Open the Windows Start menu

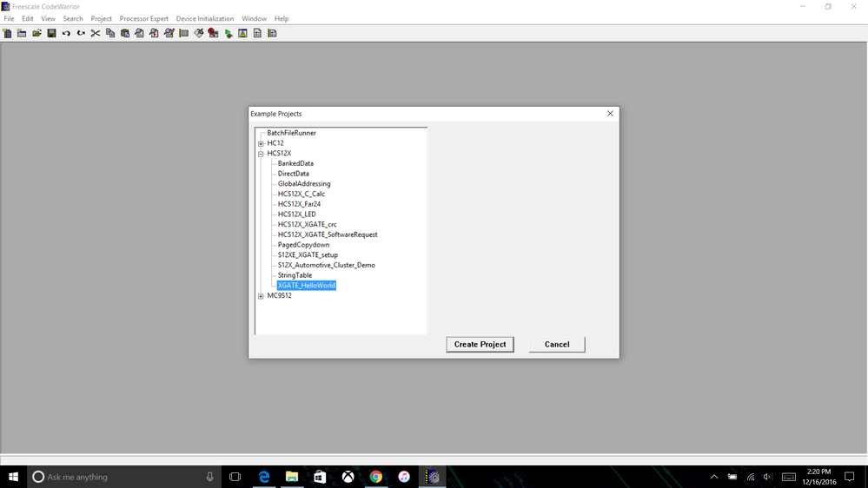pyautogui.click(x=13, y=477)
